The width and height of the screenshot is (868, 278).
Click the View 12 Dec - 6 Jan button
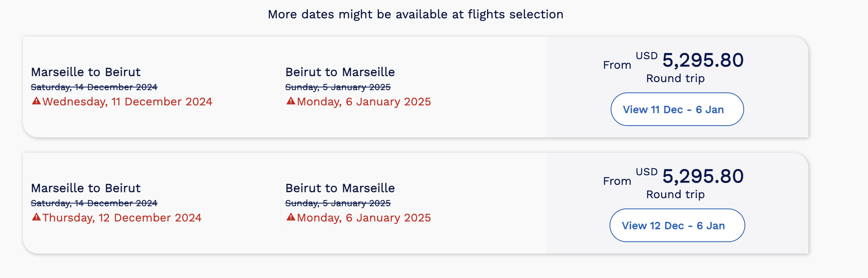pos(677,226)
